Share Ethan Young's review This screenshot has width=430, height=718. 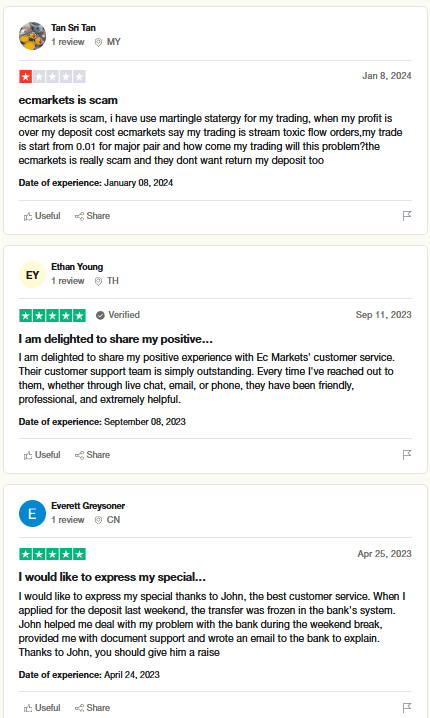click(93, 455)
